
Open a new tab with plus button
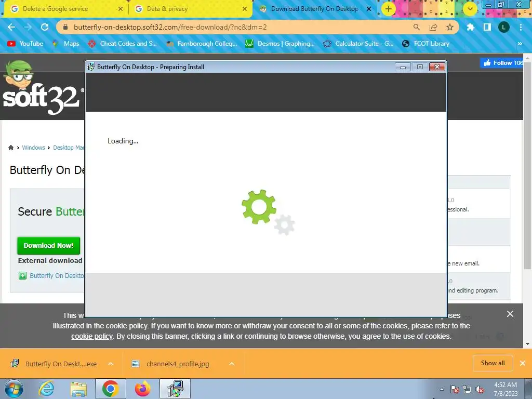(x=389, y=9)
